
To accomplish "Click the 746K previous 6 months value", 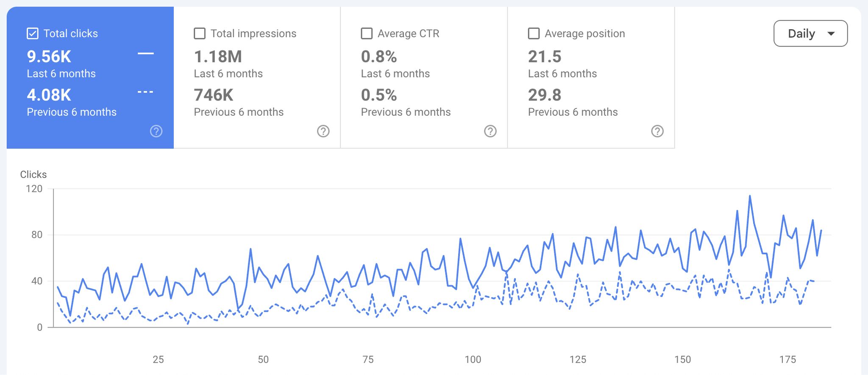I will (x=214, y=95).
